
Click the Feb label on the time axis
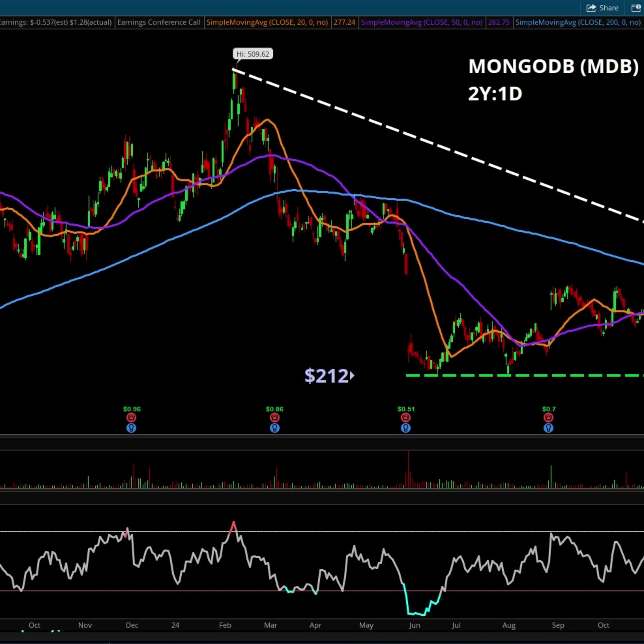click(x=225, y=625)
